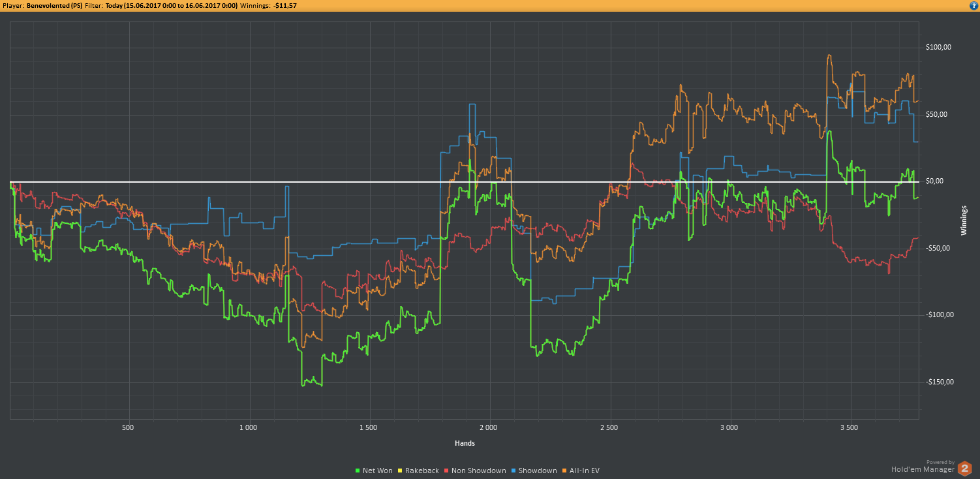
Task: Click the "-$50,00" y-axis label
Action: pos(939,249)
